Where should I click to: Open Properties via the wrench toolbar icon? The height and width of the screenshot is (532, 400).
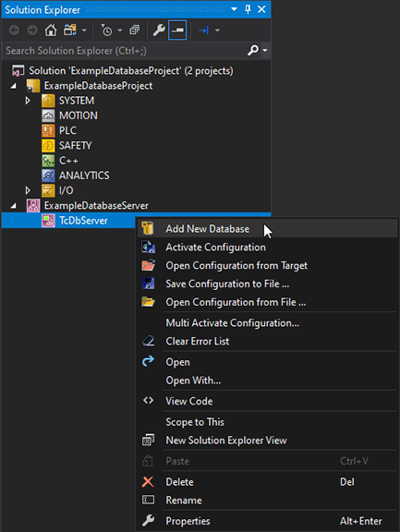point(159,30)
